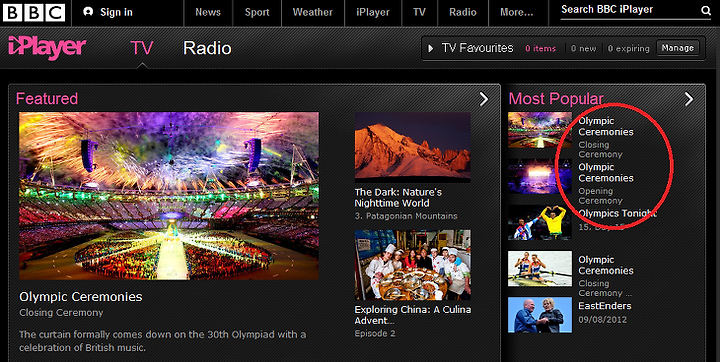Screen dimensions: 720x362
Task: Click Episode 2 text under Exploring China
Action: tap(375, 334)
